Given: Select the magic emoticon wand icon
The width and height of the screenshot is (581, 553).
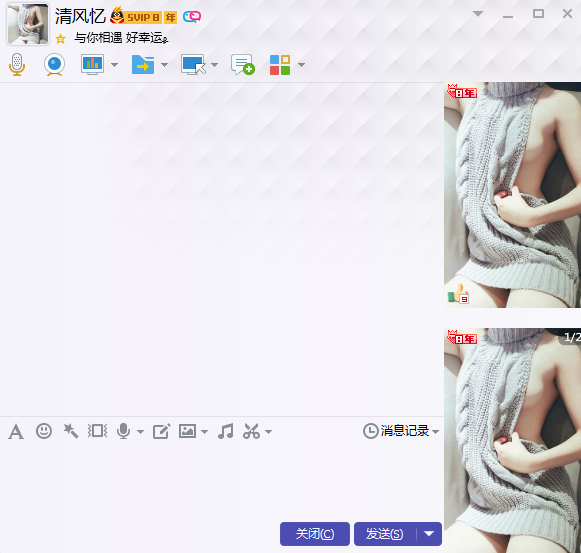Looking at the screenshot, I should point(70,431).
